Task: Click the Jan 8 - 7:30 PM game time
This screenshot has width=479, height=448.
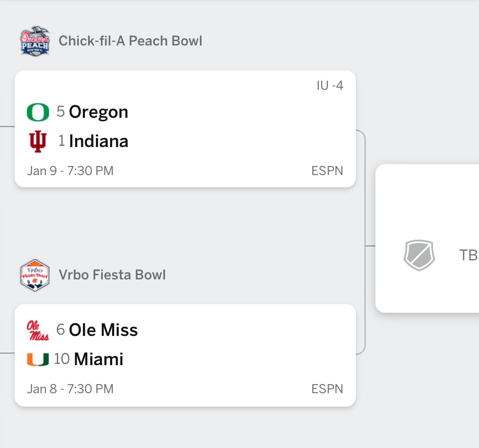Action: click(x=70, y=389)
